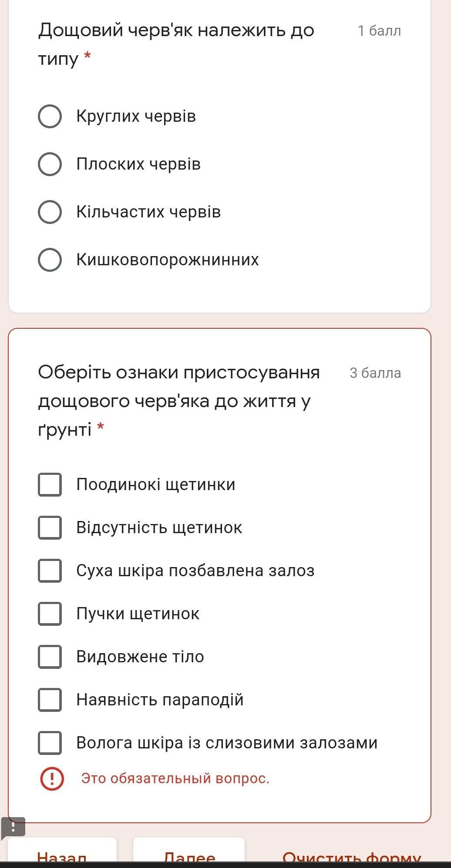Image resolution: width=451 pixels, height=868 pixels.
Task: Click the red required-question warning icon
Action: (52, 778)
